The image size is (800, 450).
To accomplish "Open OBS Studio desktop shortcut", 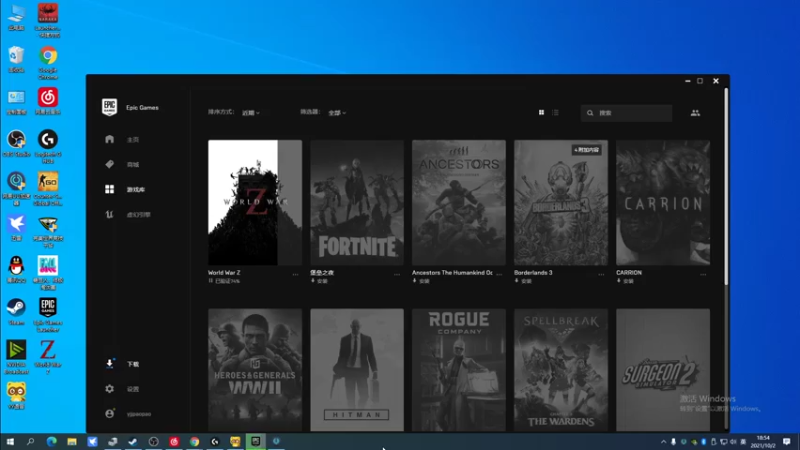I will (x=16, y=143).
